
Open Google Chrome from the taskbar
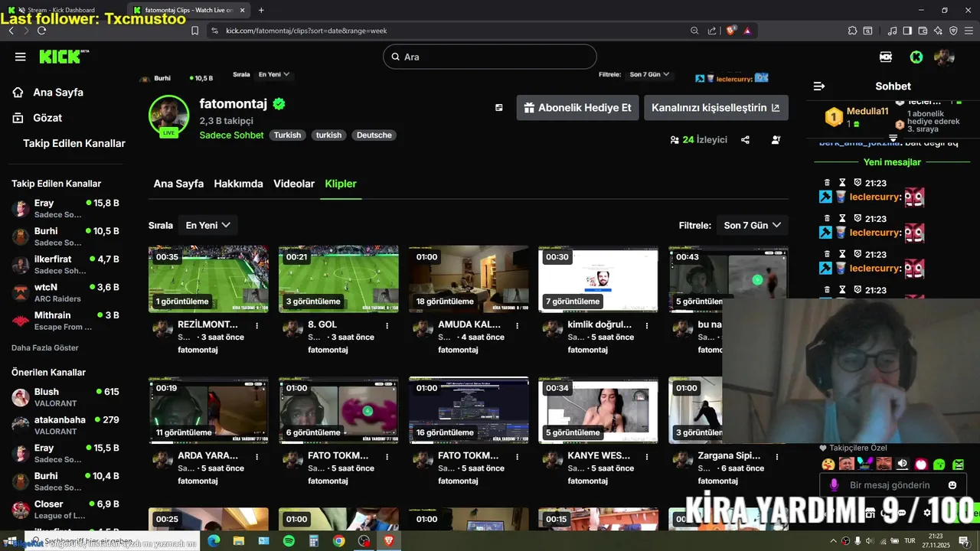click(338, 541)
